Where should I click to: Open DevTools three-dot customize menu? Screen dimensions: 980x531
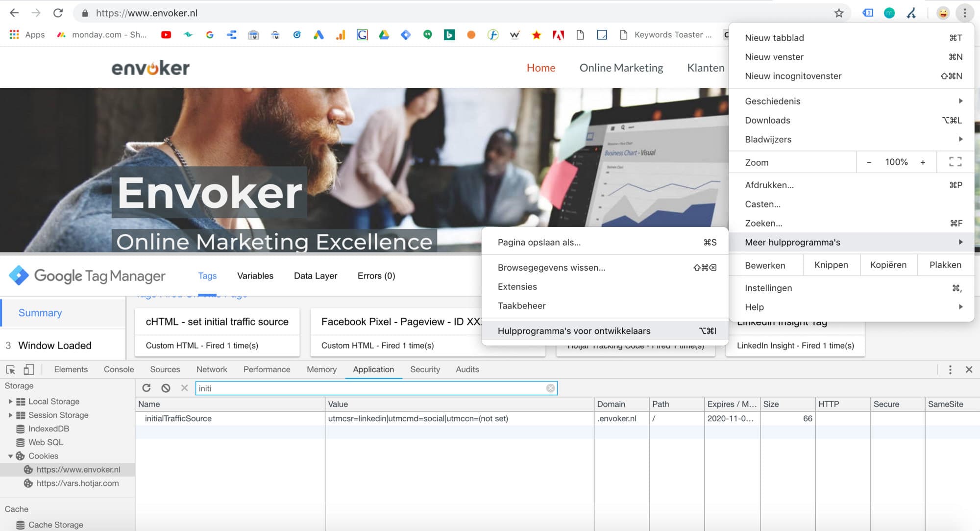pyautogui.click(x=950, y=369)
